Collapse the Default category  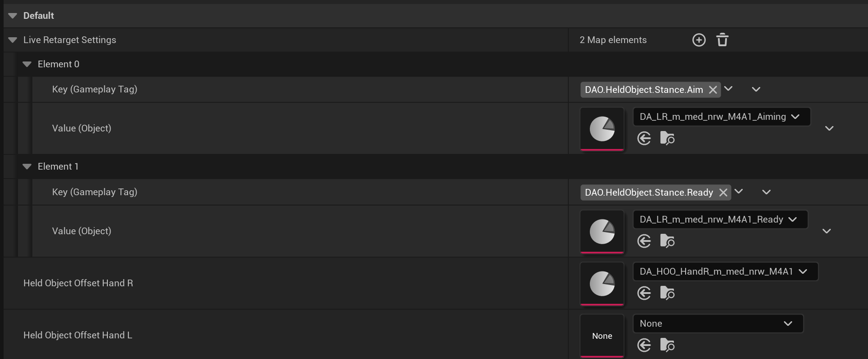(13, 16)
